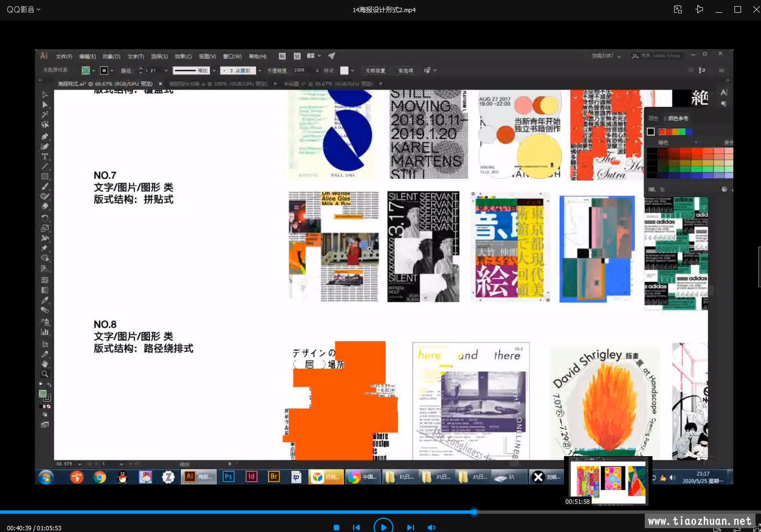Toggle player mute with volume icon
The height and width of the screenshot is (532, 761).
[432, 528]
